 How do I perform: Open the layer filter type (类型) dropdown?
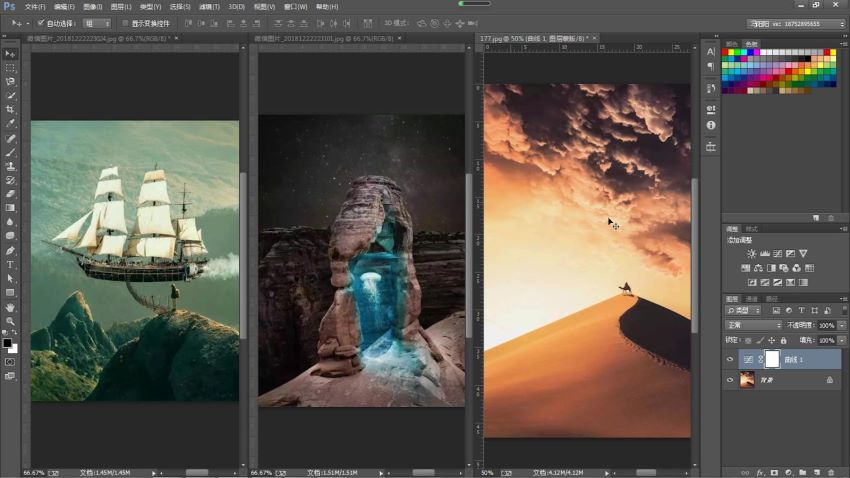point(743,311)
